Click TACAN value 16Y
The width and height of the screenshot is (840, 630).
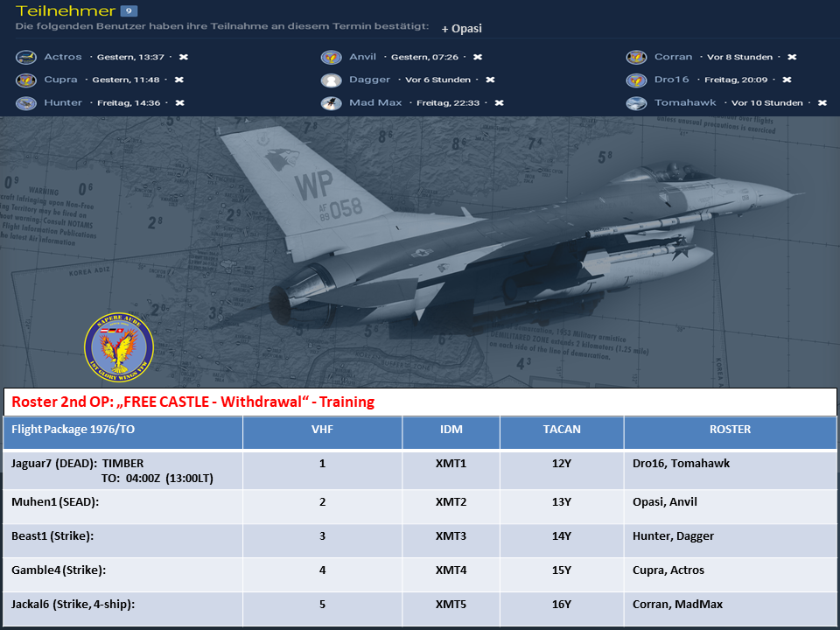click(562, 605)
